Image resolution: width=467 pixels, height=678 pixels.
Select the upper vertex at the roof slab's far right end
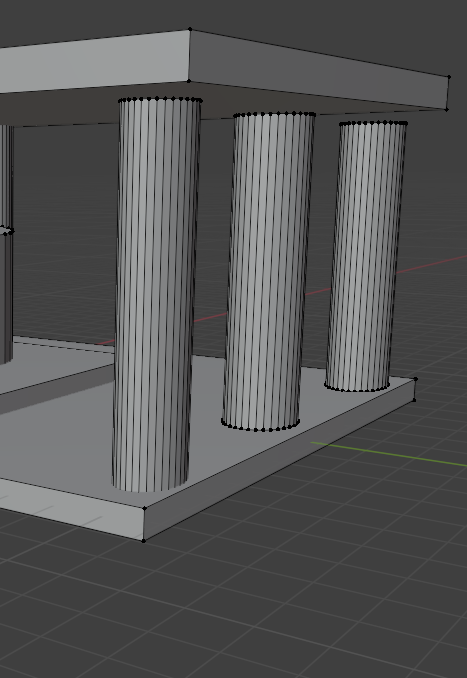[449, 77]
